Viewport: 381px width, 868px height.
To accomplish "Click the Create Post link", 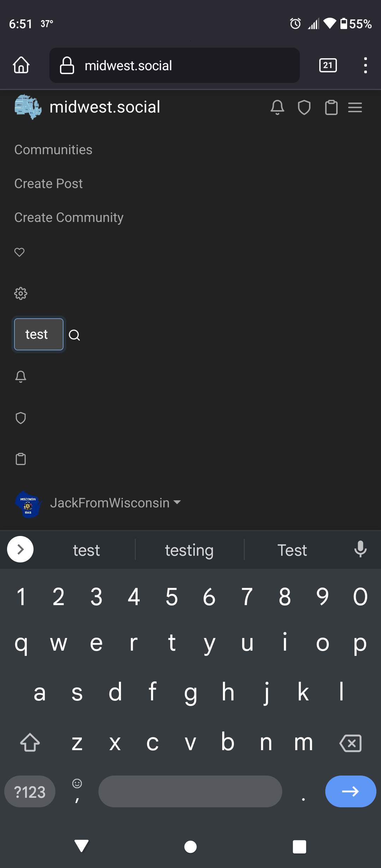I will pos(48,183).
